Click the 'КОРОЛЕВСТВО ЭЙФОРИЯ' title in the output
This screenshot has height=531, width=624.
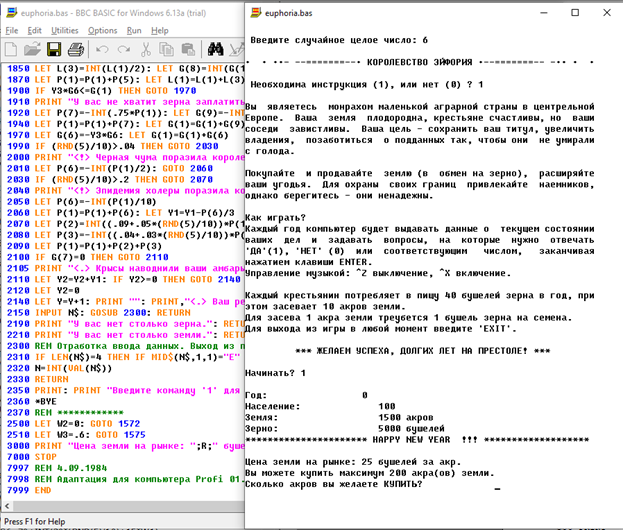pyautogui.click(x=419, y=62)
